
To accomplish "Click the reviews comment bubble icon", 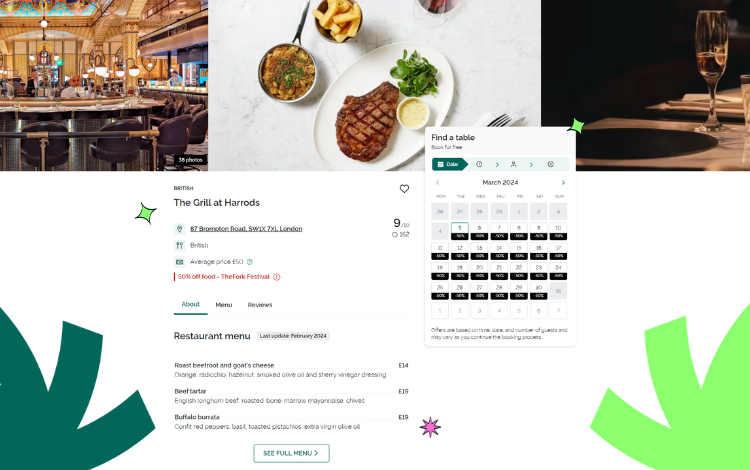I will (395, 235).
